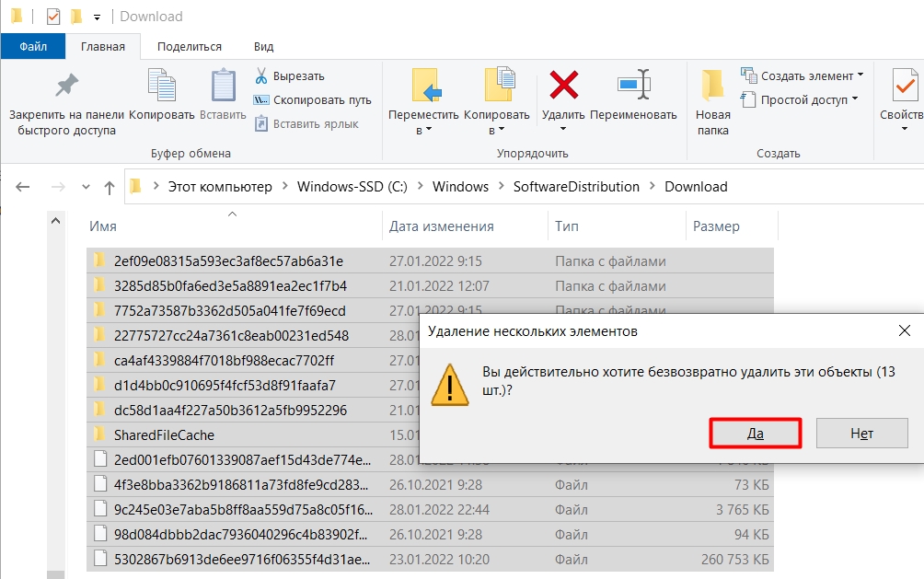Viewport: 924px width, 579px height.
Task: Click the Копировать clipboard icon
Action: 161,85
